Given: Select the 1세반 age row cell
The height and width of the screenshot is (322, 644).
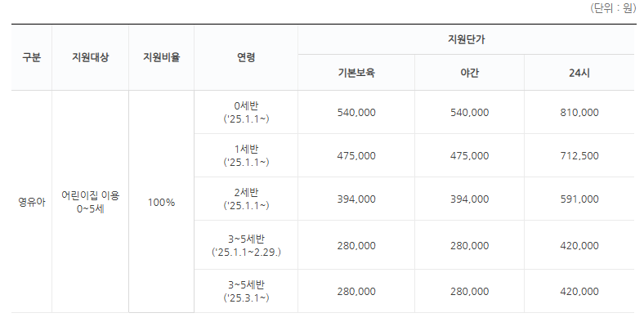Looking at the screenshot, I should [x=246, y=155].
